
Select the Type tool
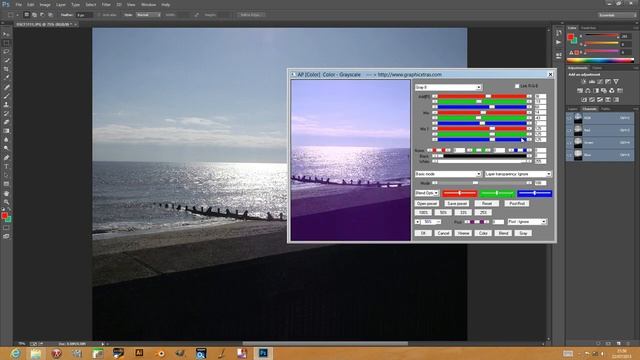6,167
